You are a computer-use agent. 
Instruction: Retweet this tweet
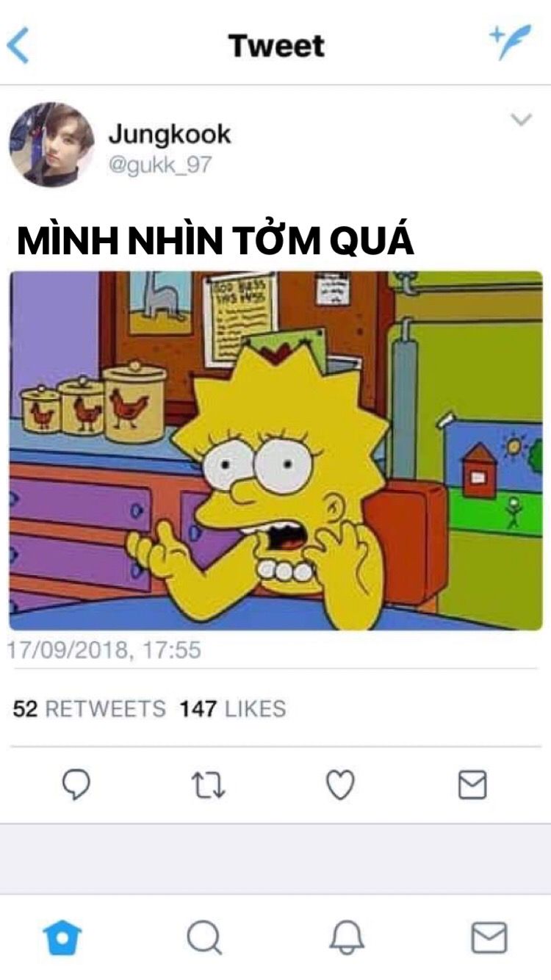pyautogui.click(x=209, y=785)
